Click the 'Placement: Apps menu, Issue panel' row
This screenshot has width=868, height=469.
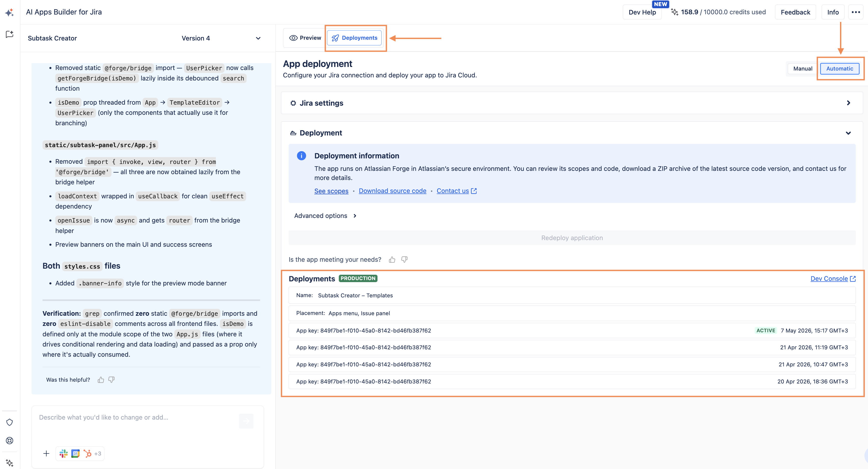(x=572, y=313)
